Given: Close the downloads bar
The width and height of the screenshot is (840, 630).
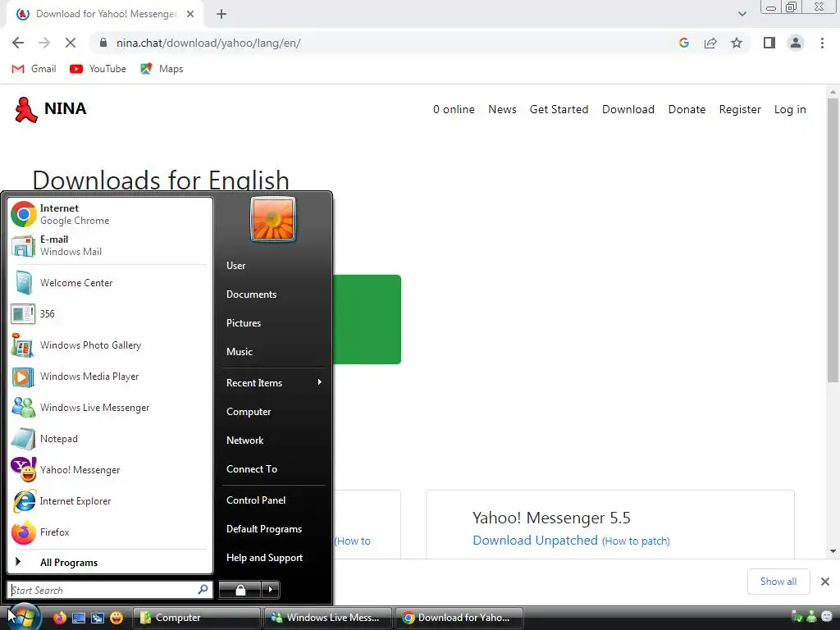Looking at the screenshot, I should click(825, 582).
